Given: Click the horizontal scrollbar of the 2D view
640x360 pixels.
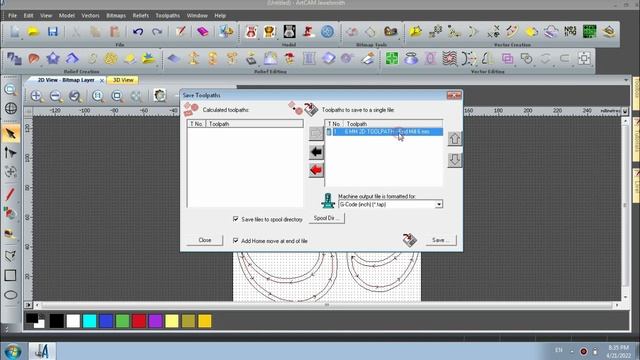Looking at the screenshot, I should pos(327,305).
